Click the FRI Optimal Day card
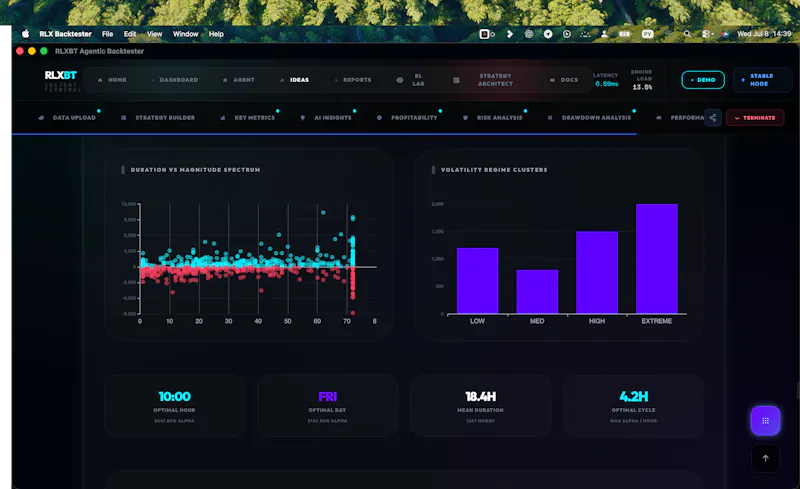The image size is (800, 489). 328,406
